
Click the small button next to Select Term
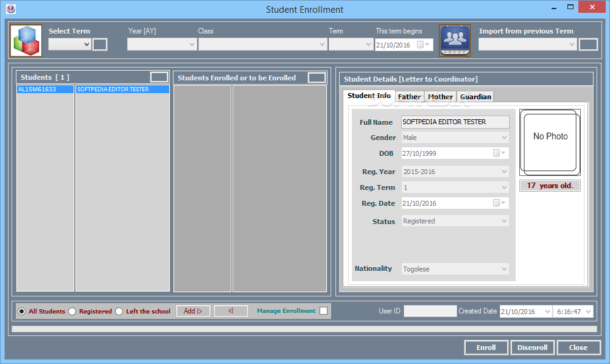[100, 44]
